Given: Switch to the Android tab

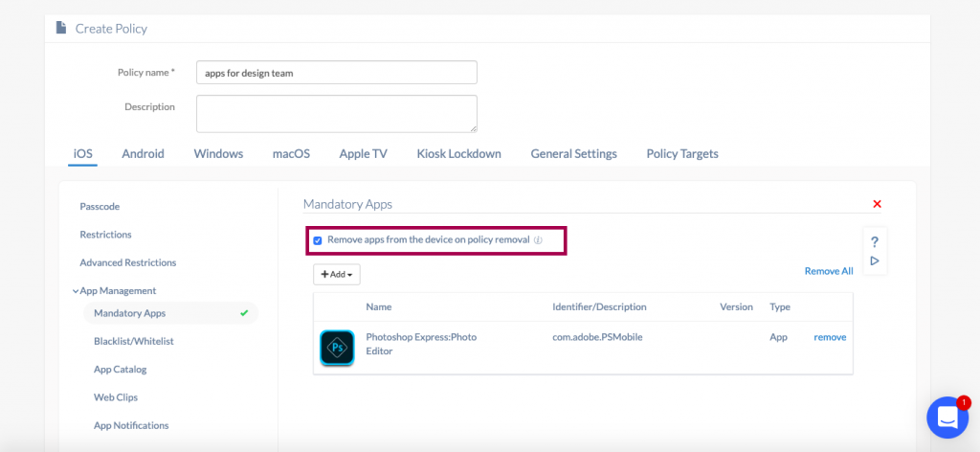Looking at the screenshot, I should (144, 154).
